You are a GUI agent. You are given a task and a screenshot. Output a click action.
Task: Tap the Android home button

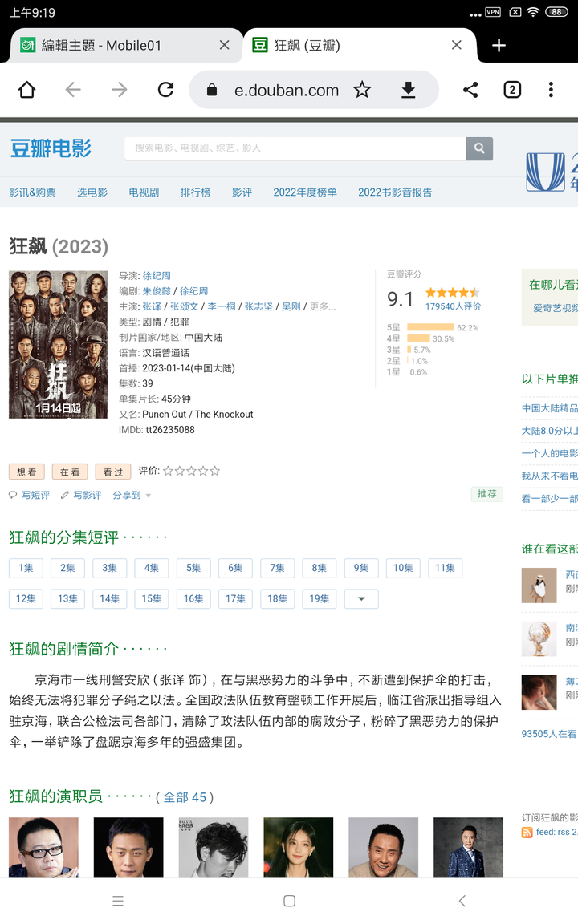[x=289, y=901]
